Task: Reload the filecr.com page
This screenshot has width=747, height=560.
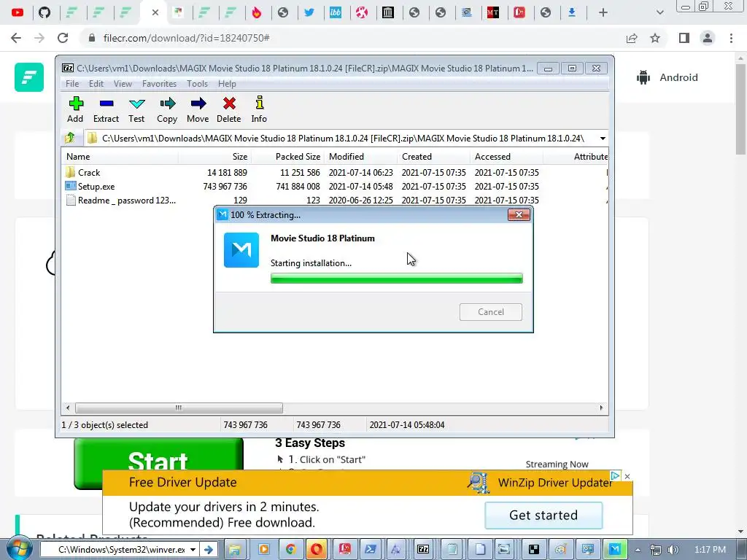Action: [x=63, y=38]
